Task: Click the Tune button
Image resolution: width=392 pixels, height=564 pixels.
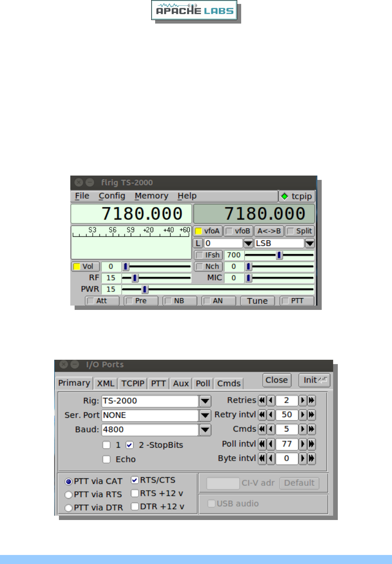Action: [257, 301]
